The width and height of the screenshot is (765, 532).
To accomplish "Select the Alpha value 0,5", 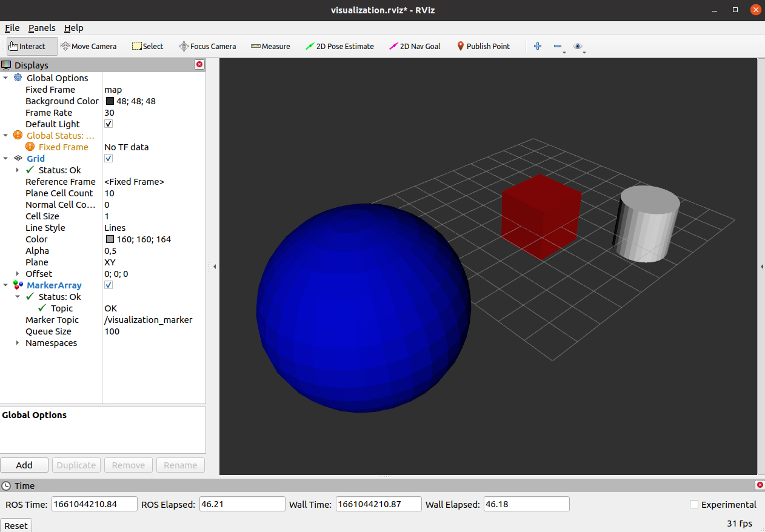I will click(110, 250).
